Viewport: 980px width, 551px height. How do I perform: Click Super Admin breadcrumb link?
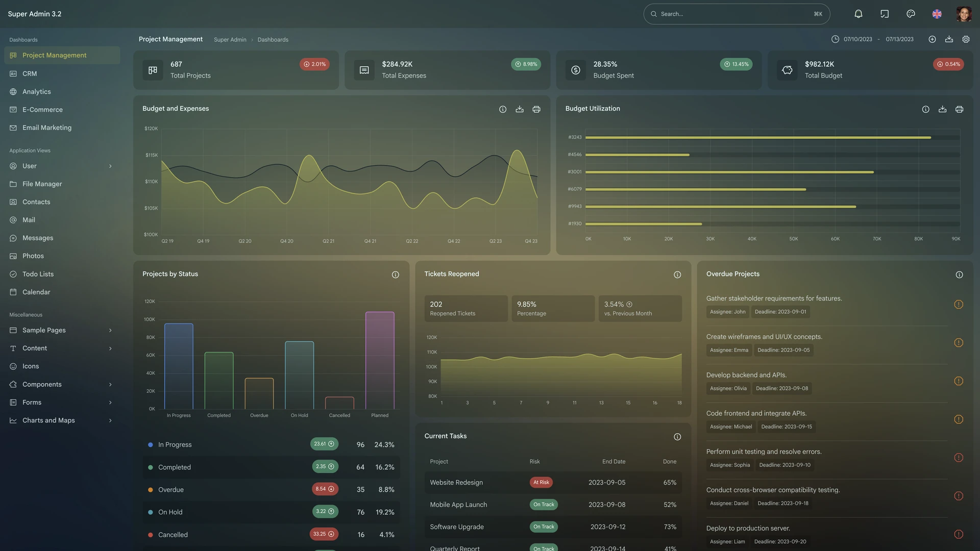click(x=230, y=40)
